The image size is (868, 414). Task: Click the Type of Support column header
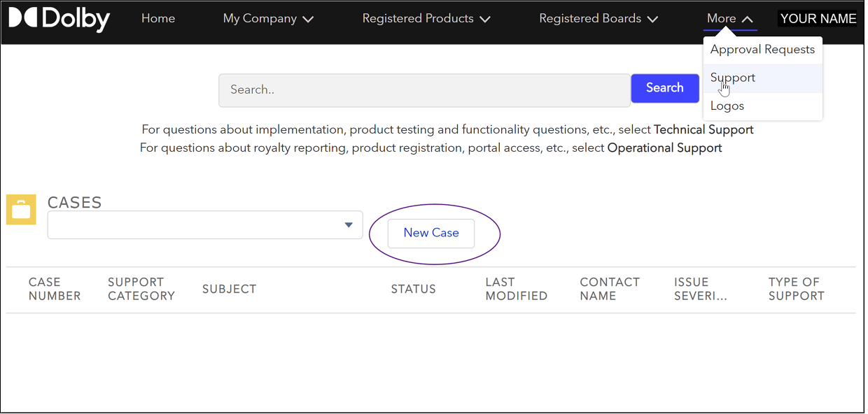click(796, 289)
